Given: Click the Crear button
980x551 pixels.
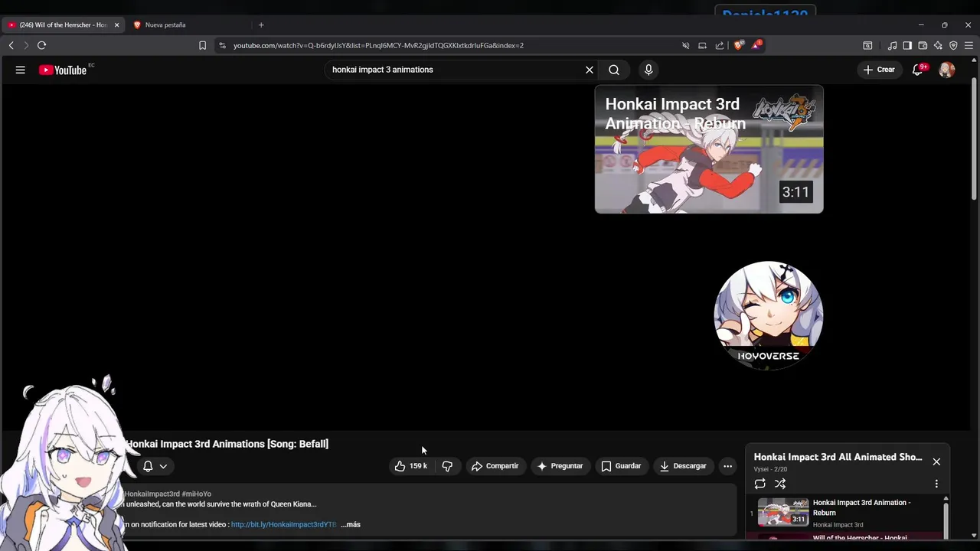Looking at the screenshot, I should pyautogui.click(x=878, y=70).
